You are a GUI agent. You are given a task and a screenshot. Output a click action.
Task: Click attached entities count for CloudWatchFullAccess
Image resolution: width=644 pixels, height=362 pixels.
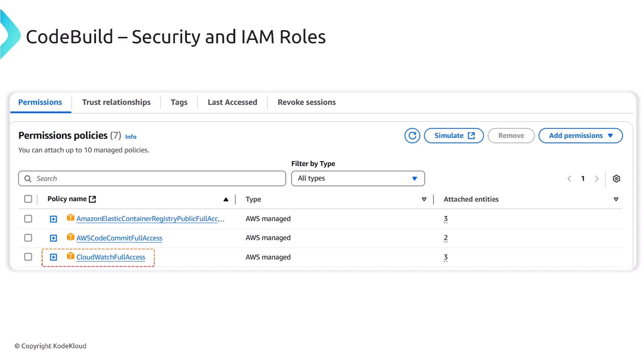[x=446, y=257]
